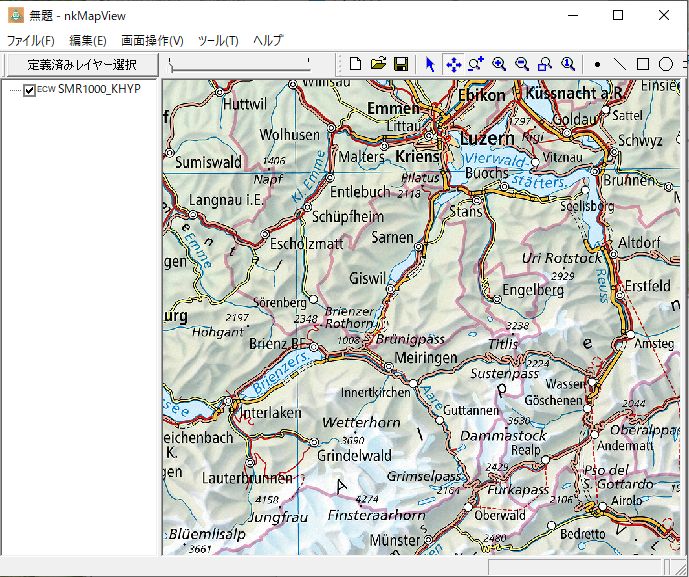Image resolution: width=689 pixels, height=577 pixels.
Task: Click the Save floppy disk icon
Action: pyautogui.click(x=400, y=64)
